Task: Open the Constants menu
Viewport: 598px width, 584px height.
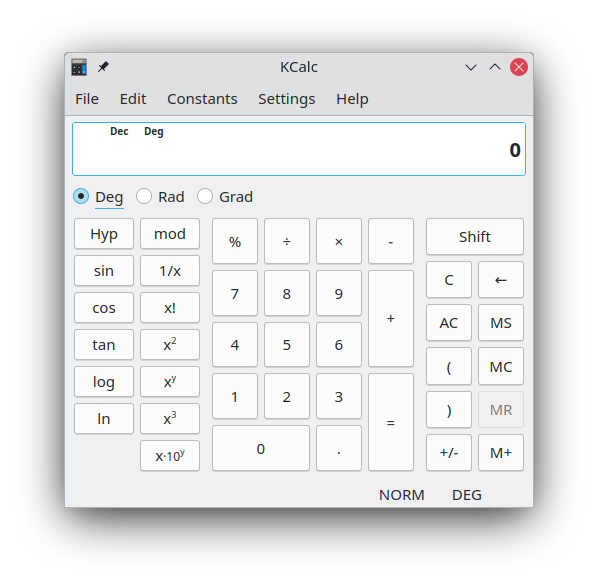Action: pos(202,99)
